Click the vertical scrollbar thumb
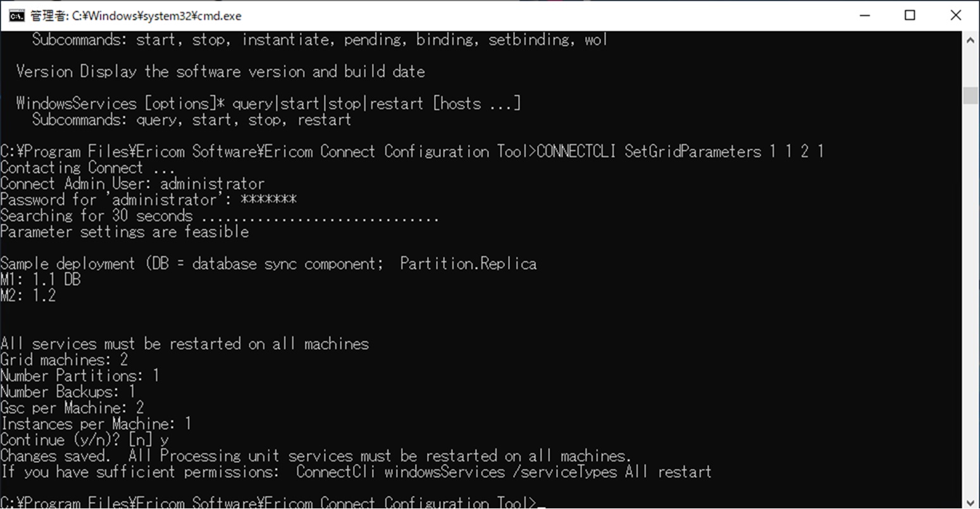 (971, 95)
